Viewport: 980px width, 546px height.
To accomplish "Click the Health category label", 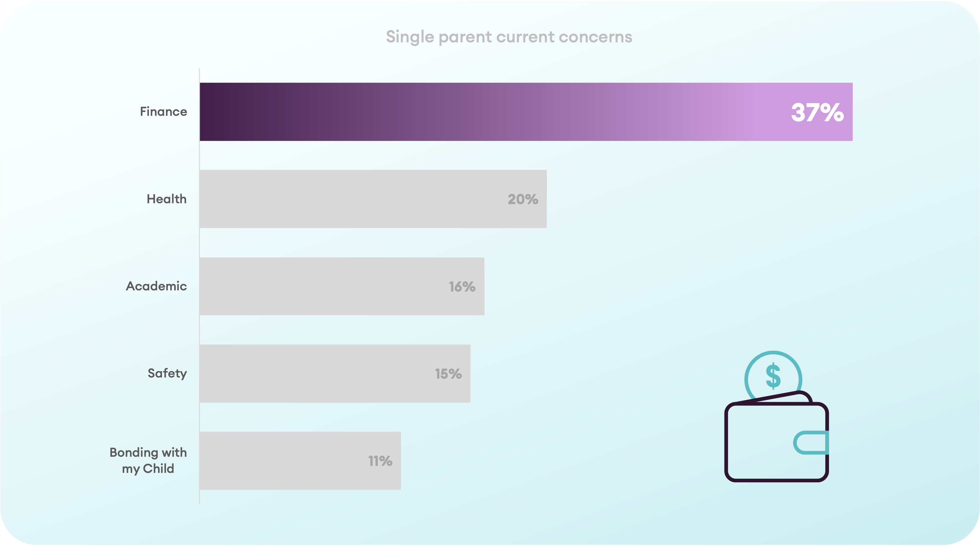I will click(167, 199).
